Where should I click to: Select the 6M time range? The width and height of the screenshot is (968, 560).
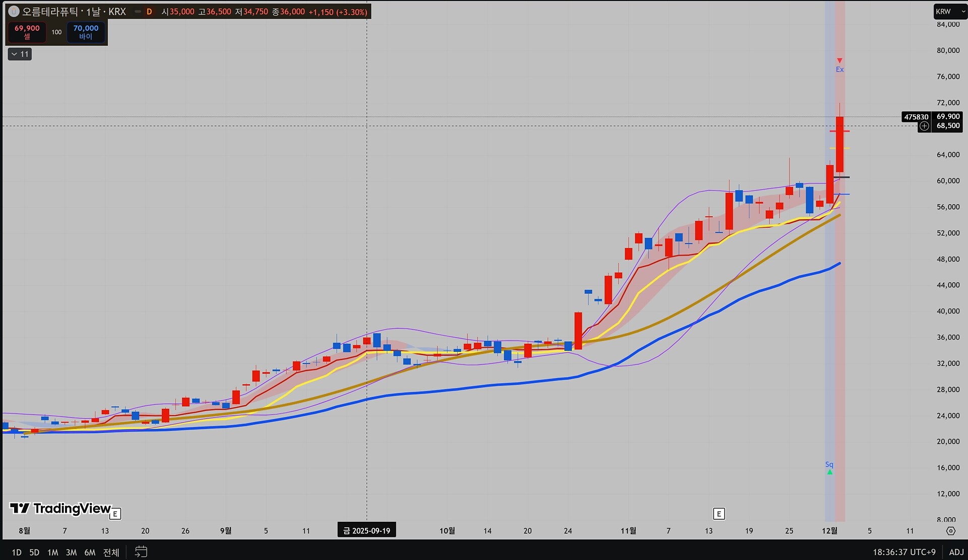pos(90,552)
